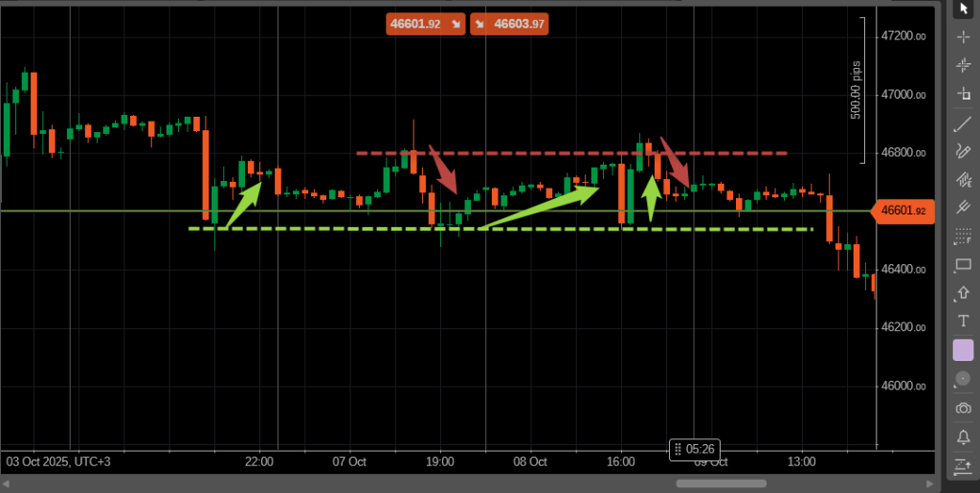
Task: Click the timezone label UTC+3
Action: tap(92, 461)
